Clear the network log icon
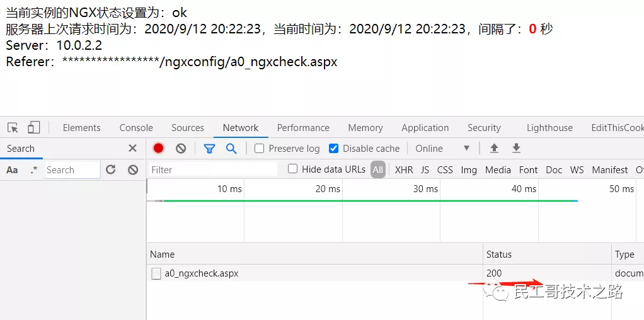This screenshot has height=320, width=644. pos(181,148)
